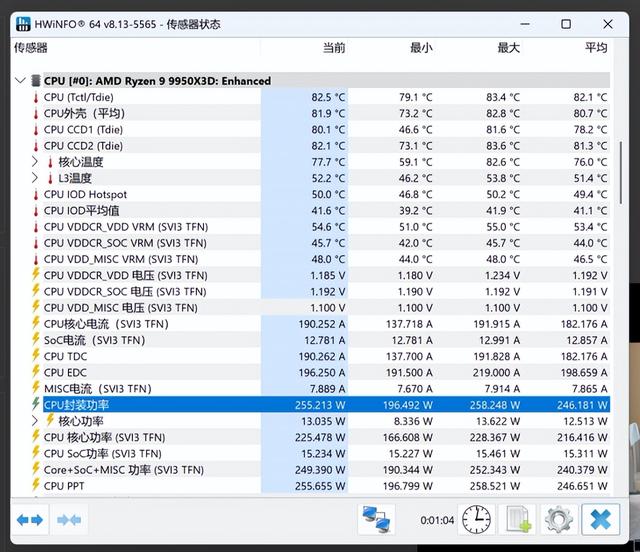
Task: Click the clock reset-timer icon
Action: coord(476,520)
